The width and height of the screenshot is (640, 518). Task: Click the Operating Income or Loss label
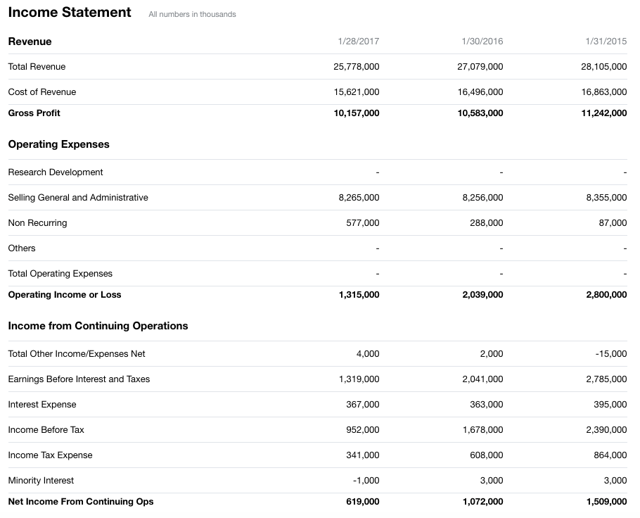[x=65, y=295]
